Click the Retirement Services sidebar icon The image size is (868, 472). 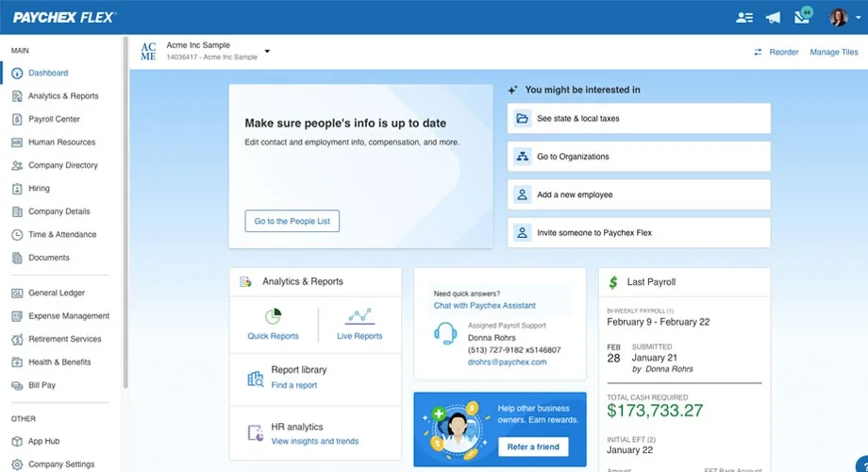(x=17, y=339)
